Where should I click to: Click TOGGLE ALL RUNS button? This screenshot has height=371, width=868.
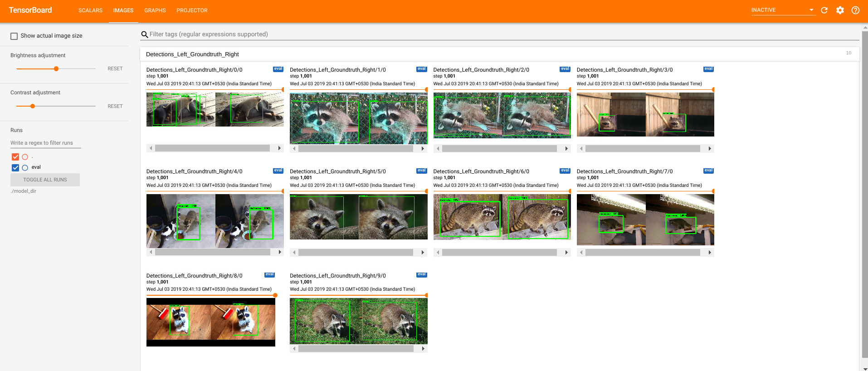45,180
